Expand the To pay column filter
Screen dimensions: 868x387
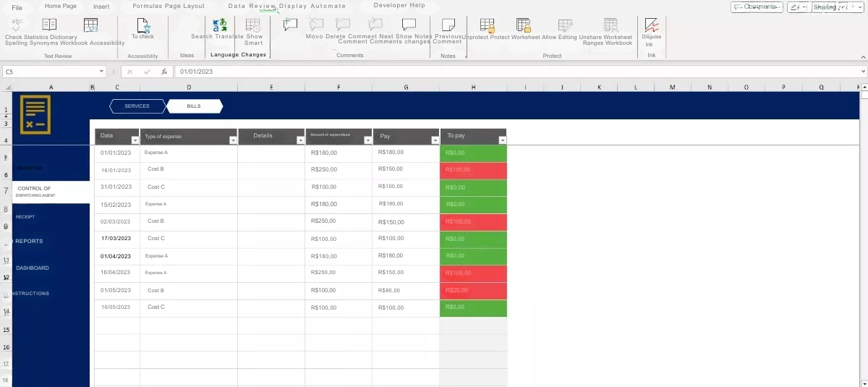(502, 140)
